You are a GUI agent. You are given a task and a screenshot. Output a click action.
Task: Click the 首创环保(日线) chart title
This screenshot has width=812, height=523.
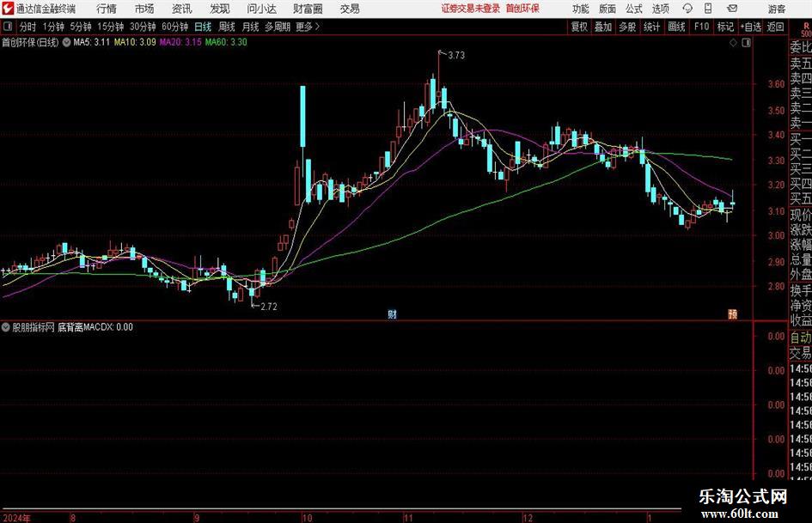30,42
